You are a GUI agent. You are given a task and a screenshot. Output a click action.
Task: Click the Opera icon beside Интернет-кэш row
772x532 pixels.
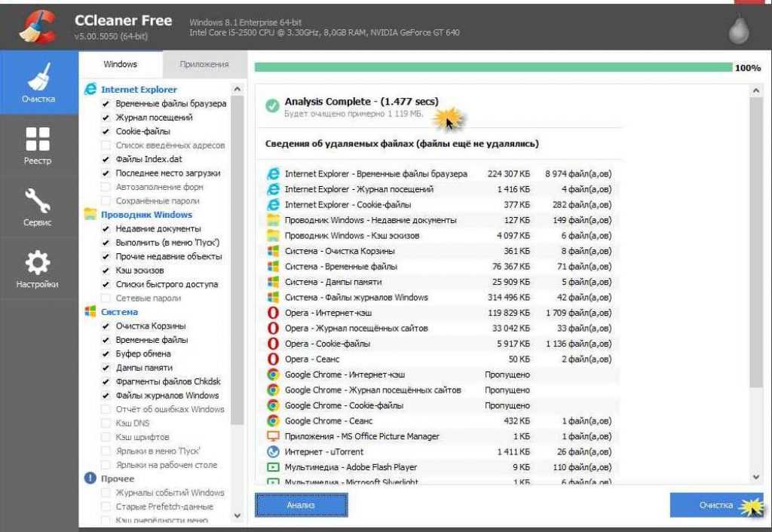(273, 313)
